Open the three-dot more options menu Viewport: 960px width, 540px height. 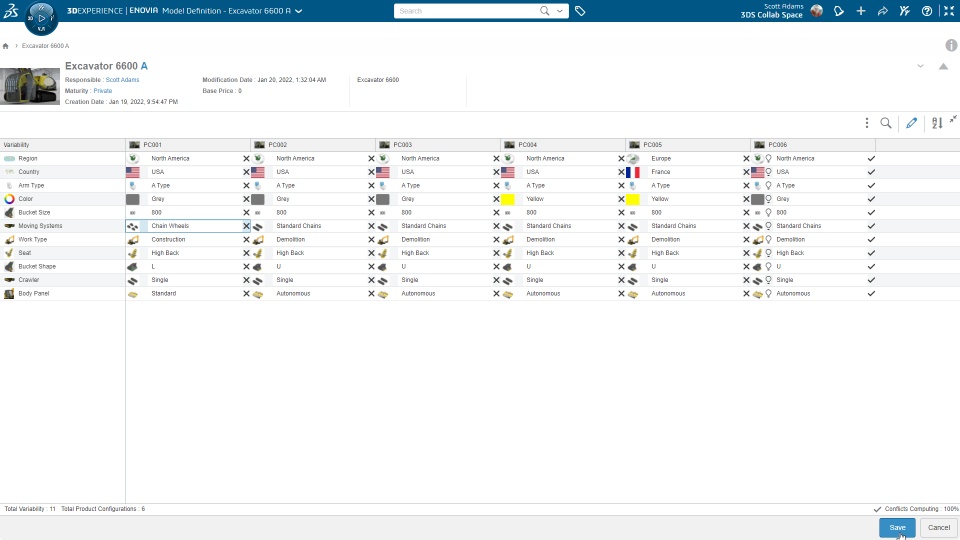[866, 123]
